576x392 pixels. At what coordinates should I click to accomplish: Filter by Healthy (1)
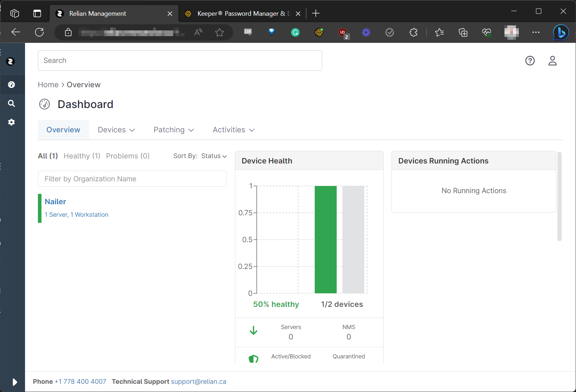(82, 156)
